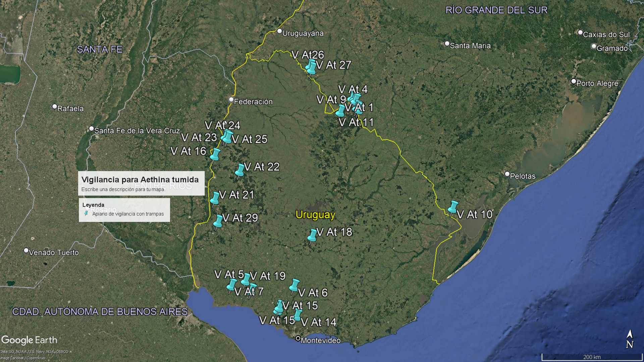The height and width of the screenshot is (362, 644).
Task: Select the Gramado city marker dot
Action: click(x=594, y=46)
